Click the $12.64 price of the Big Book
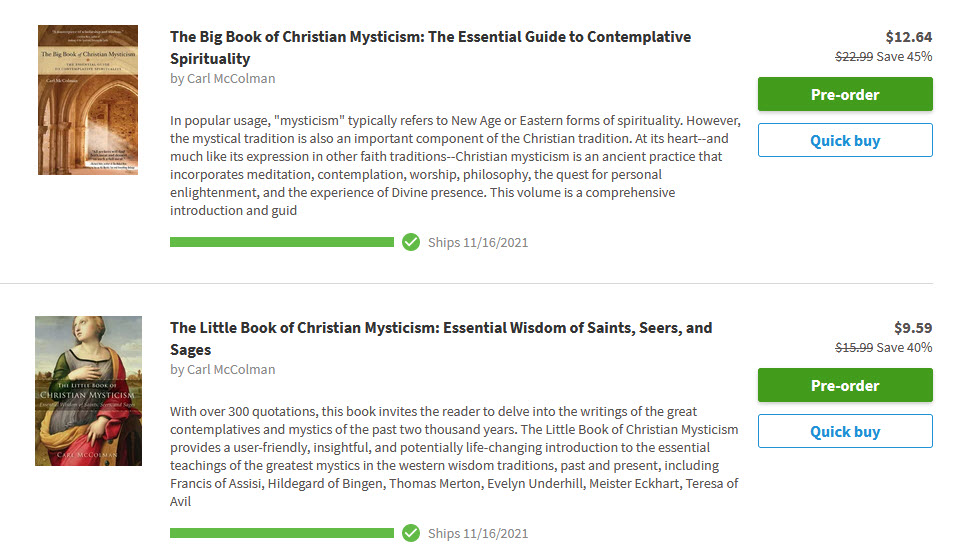Viewport: 954px width, 559px height. coord(909,37)
